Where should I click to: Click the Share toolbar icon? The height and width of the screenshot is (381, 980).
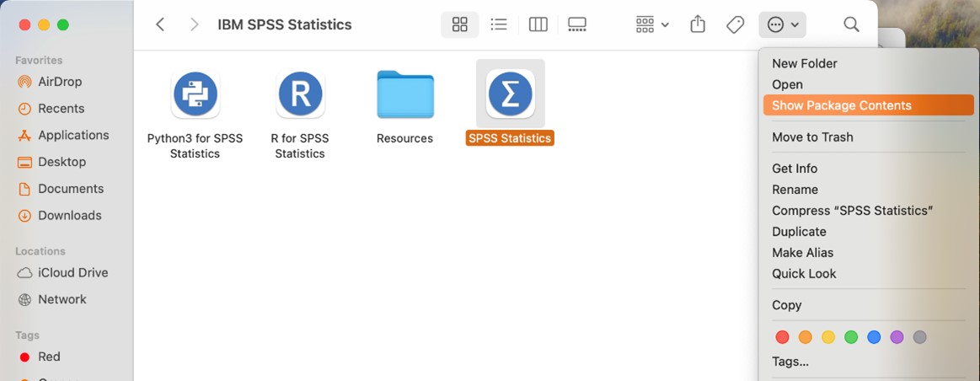(x=698, y=24)
